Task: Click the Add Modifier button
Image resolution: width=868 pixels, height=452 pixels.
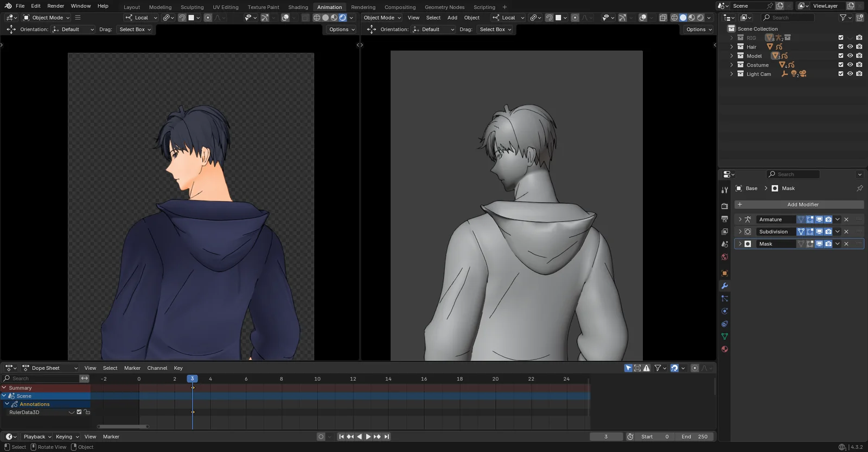Action: 799,204
